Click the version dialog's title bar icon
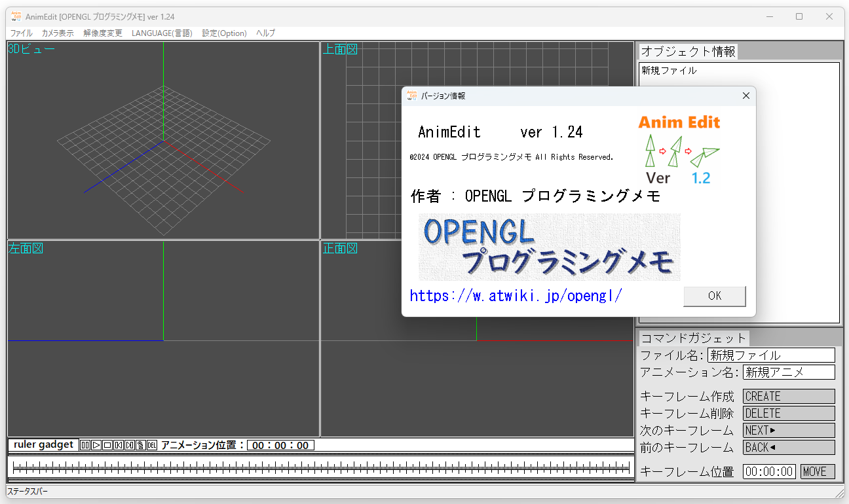 412,96
